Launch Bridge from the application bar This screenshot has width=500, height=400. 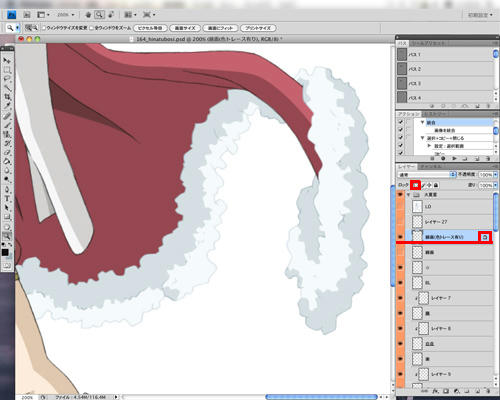[27, 15]
